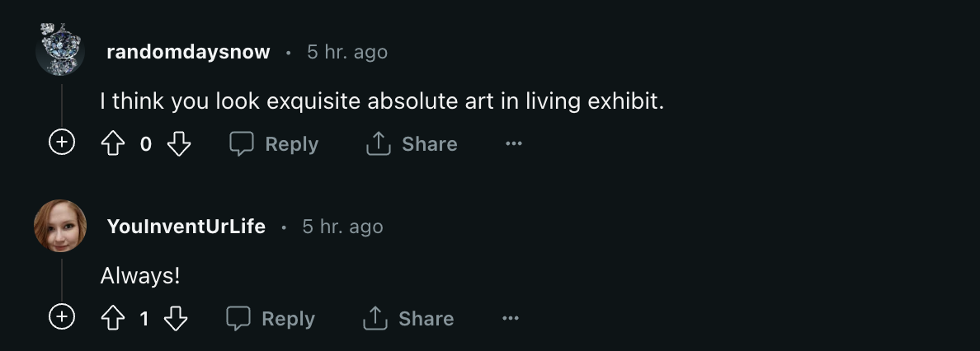Visit YouInventUrLife's profile via username

pos(186,227)
